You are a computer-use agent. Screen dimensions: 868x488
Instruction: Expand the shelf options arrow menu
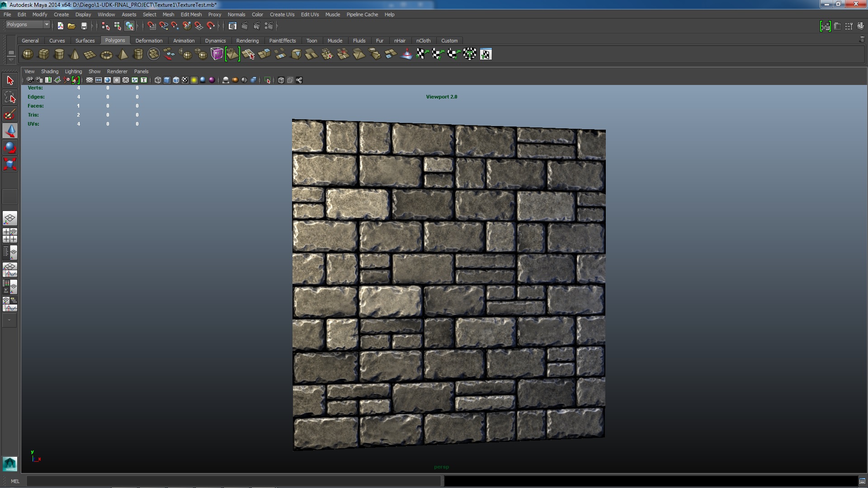pos(11,59)
